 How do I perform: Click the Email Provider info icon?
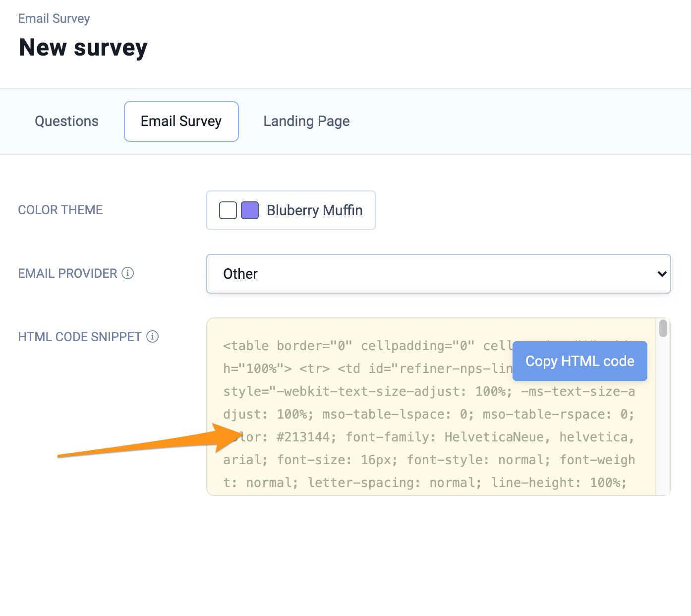pyautogui.click(x=128, y=273)
